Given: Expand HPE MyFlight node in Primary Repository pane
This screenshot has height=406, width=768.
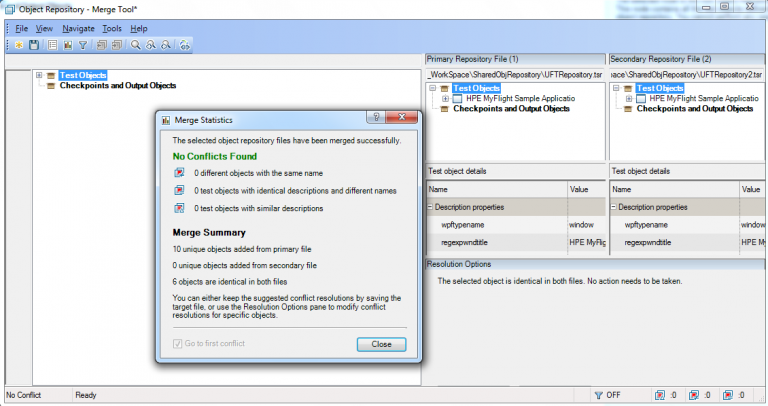Looking at the screenshot, I should click(445, 99).
